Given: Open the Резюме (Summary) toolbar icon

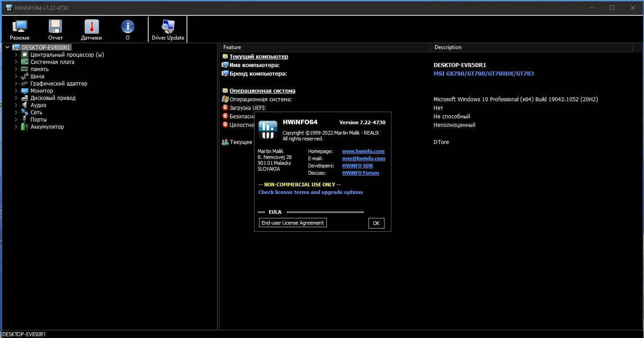Looking at the screenshot, I should [19, 28].
